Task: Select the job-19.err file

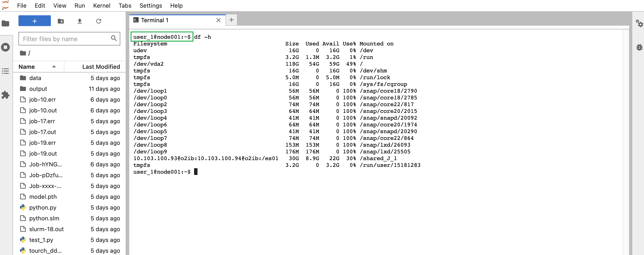Action: pyautogui.click(x=70, y=143)
